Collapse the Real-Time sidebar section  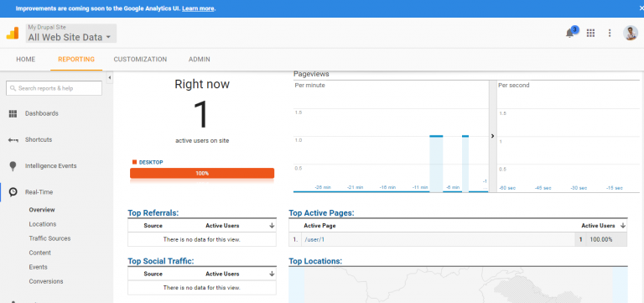click(39, 192)
